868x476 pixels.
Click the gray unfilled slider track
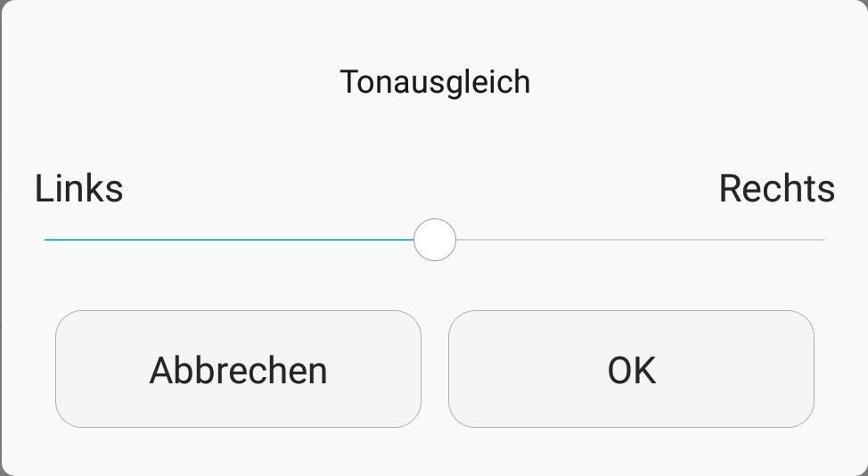point(641,240)
